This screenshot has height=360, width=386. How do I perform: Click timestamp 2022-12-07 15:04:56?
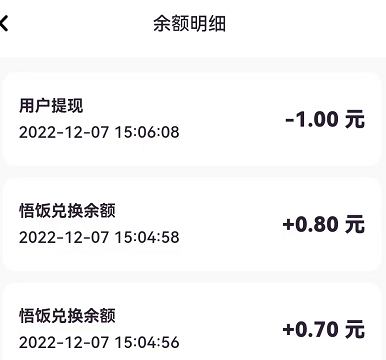[99, 343]
